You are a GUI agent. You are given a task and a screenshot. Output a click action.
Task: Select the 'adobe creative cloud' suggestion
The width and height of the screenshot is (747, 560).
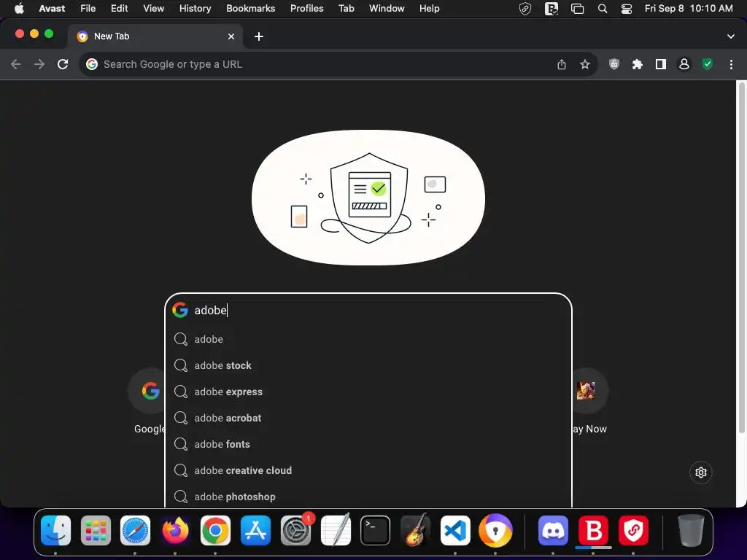(x=368, y=470)
